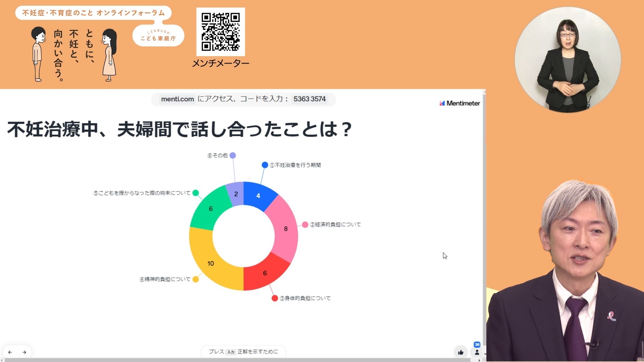Click the next slide arrow
Screen dimensions: 644x362
(x=24, y=352)
